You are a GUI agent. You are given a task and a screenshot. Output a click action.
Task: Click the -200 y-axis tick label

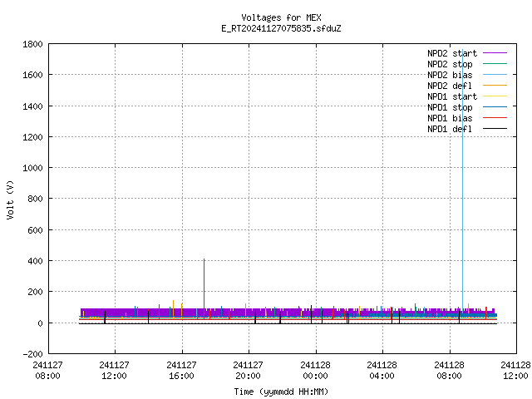(32, 354)
